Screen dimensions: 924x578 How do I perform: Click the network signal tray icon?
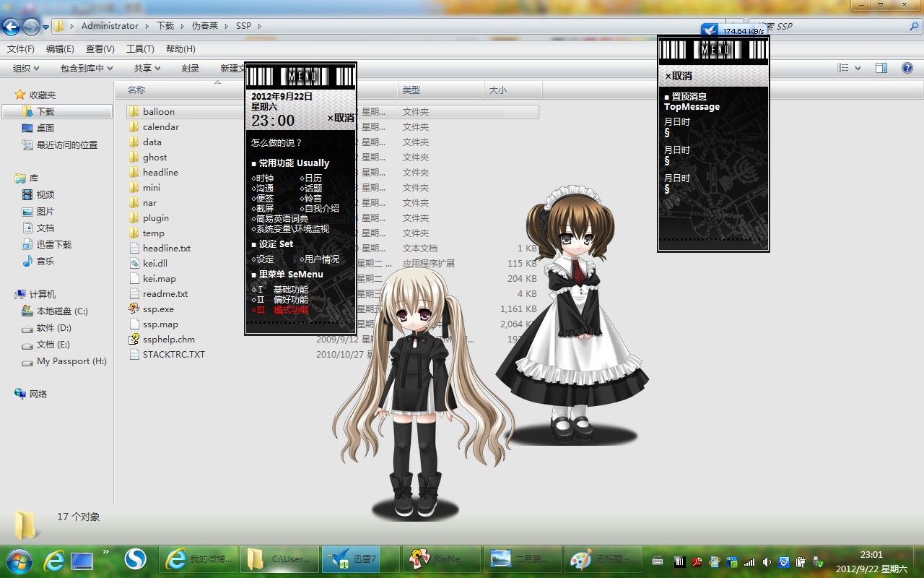(749, 561)
